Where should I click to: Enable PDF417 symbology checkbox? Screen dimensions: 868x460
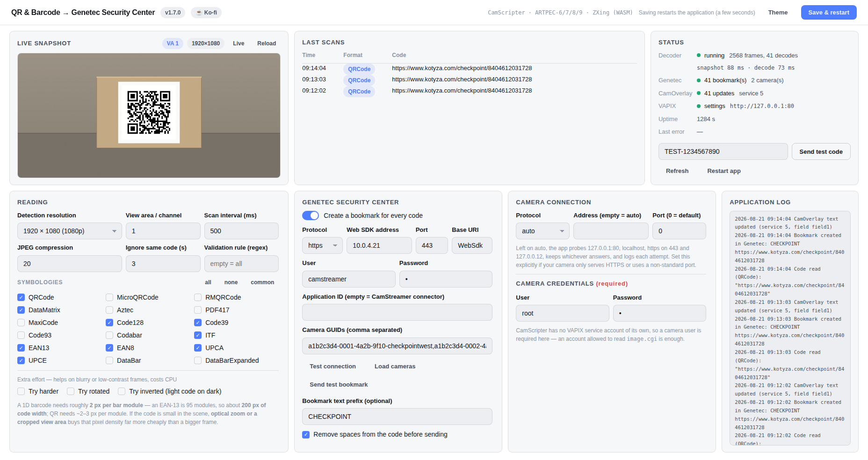[198, 310]
